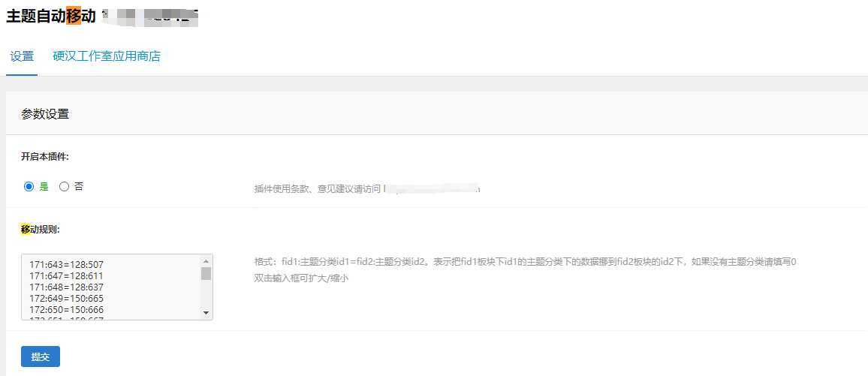Image resolution: width=868 pixels, height=376 pixels.
Task: Open the 硬汉工作室应用商店 tab
Action: coord(107,56)
